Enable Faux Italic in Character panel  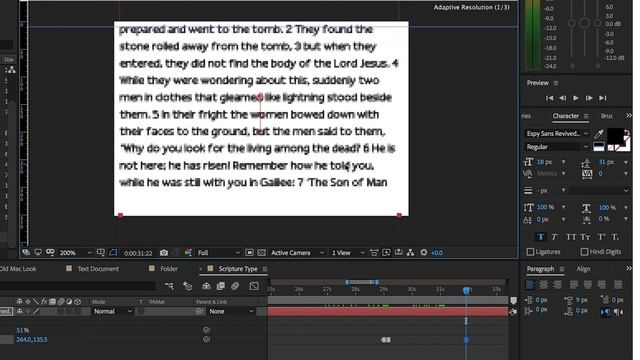click(554, 237)
